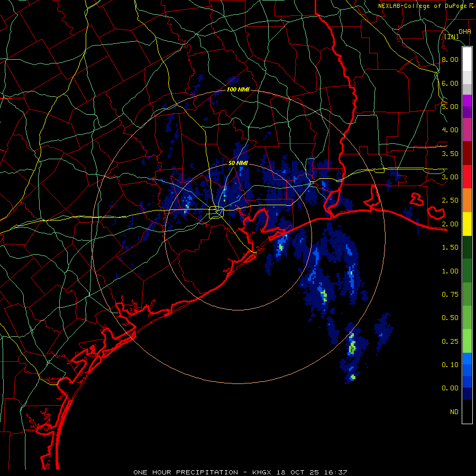Click the black ND swatch in legend
The width and height of the screenshot is (476, 476).
click(x=467, y=411)
